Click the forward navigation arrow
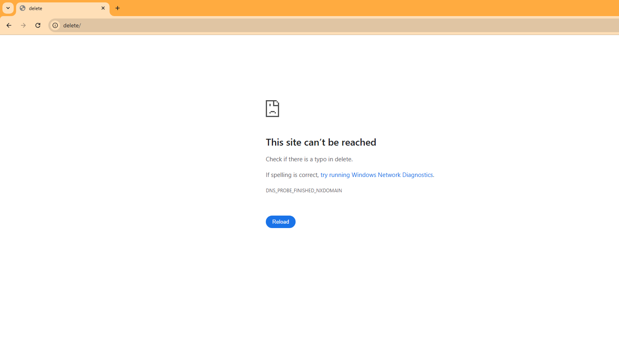619x364 pixels. pyautogui.click(x=23, y=25)
